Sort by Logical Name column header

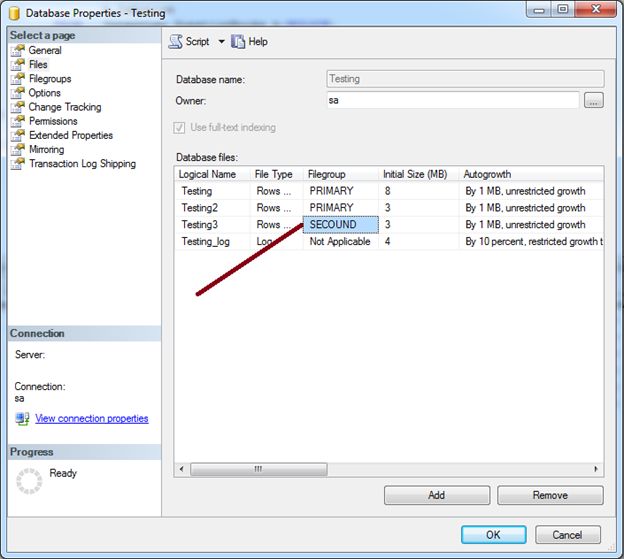tap(212, 174)
